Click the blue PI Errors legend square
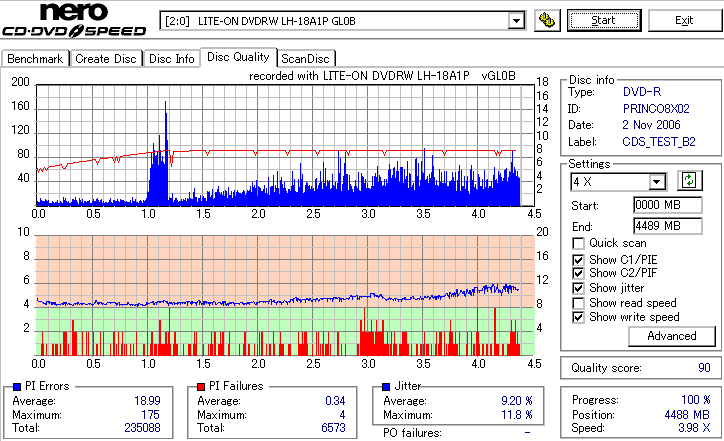724x441 pixels. (17, 387)
